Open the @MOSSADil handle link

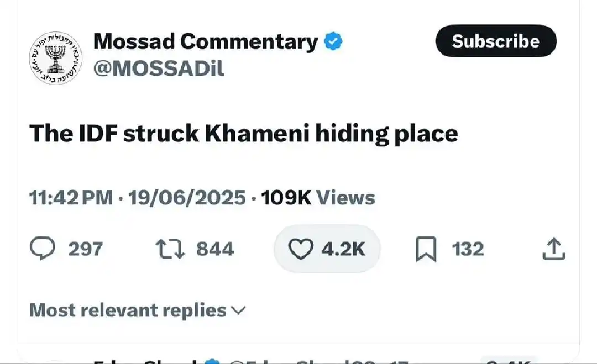pyautogui.click(x=159, y=68)
